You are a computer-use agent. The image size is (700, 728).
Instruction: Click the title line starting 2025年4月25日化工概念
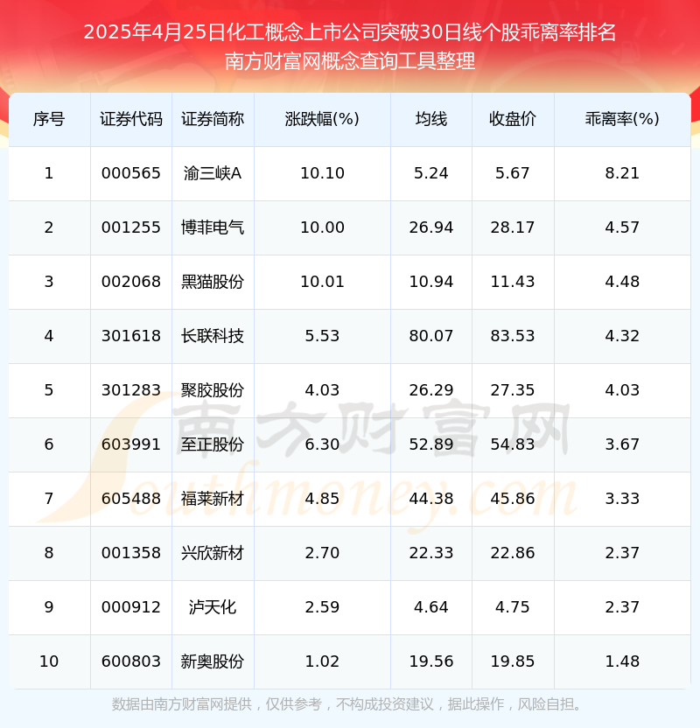click(349, 33)
